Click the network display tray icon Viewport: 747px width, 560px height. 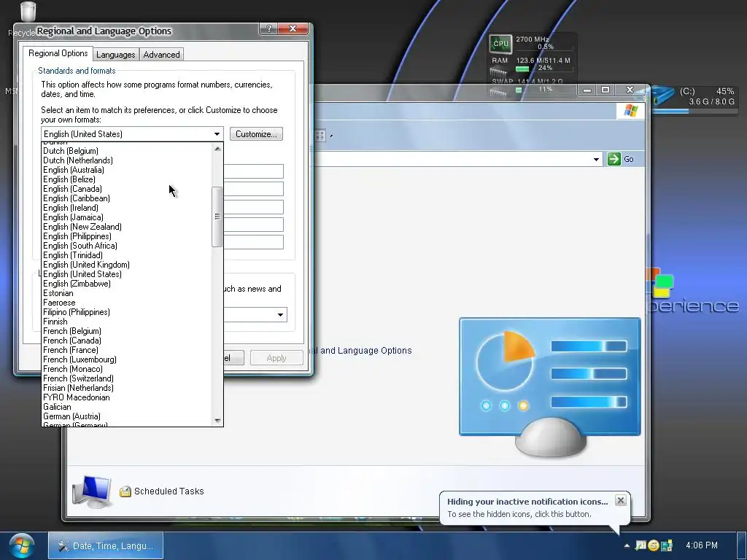[667, 545]
